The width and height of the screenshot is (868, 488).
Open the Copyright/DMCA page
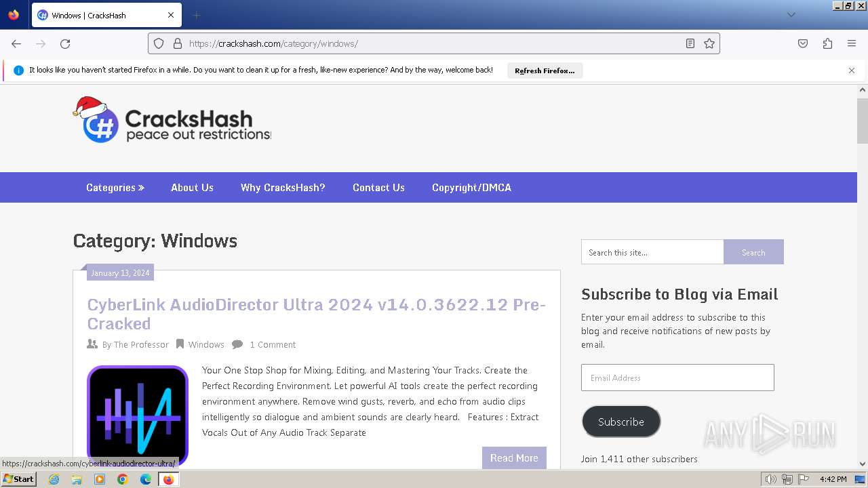coord(471,188)
